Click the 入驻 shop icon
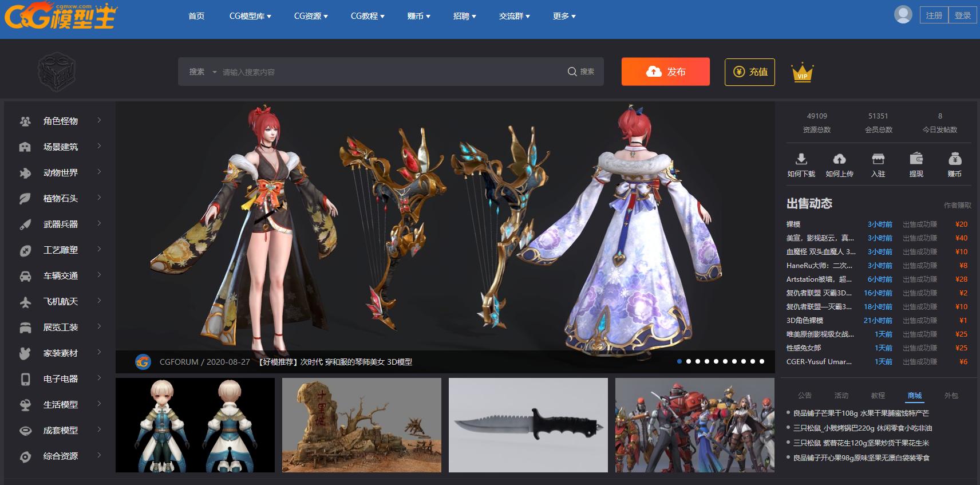The image size is (980, 485). (878, 159)
